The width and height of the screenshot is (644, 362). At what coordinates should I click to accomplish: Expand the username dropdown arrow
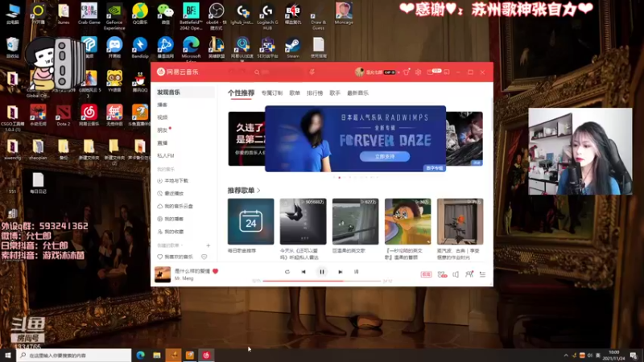(398, 72)
